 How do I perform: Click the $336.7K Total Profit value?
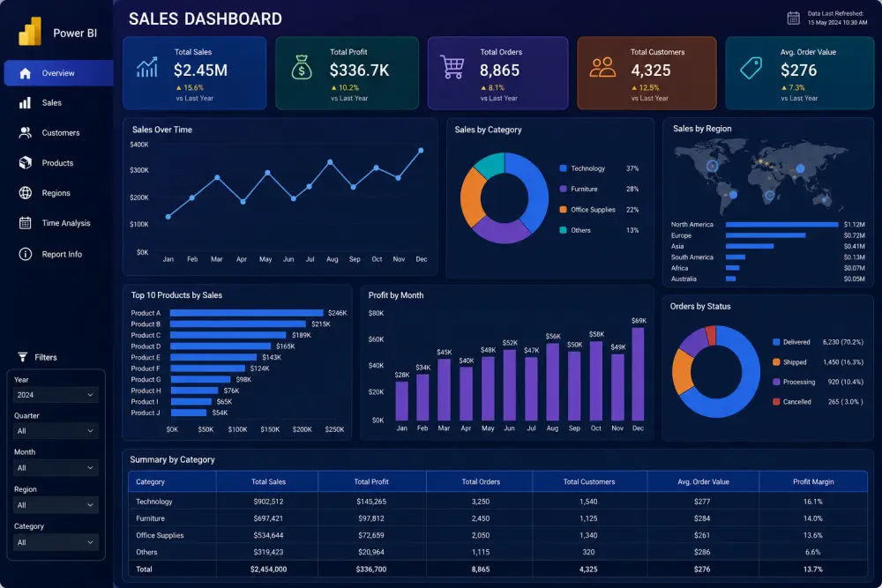tap(360, 71)
